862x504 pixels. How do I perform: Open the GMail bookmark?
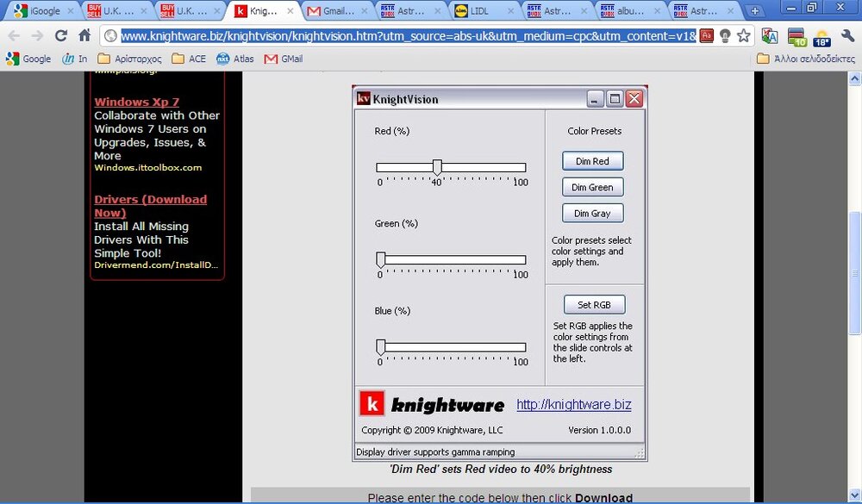pos(284,59)
